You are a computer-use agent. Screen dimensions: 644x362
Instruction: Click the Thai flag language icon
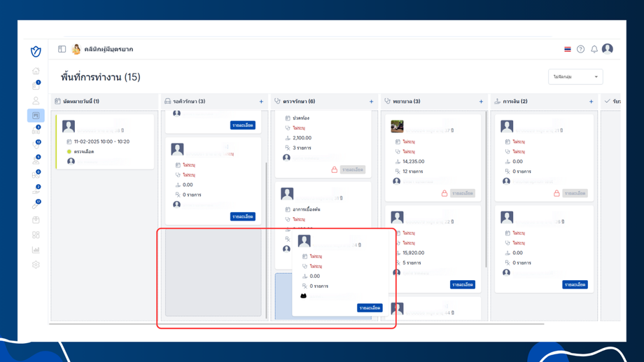coord(567,49)
